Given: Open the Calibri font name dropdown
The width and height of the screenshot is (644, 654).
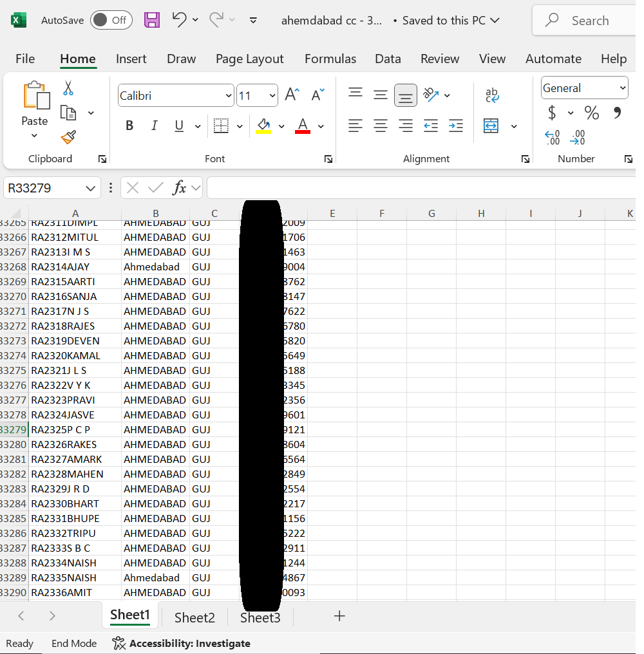Looking at the screenshot, I should click(229, 96).
